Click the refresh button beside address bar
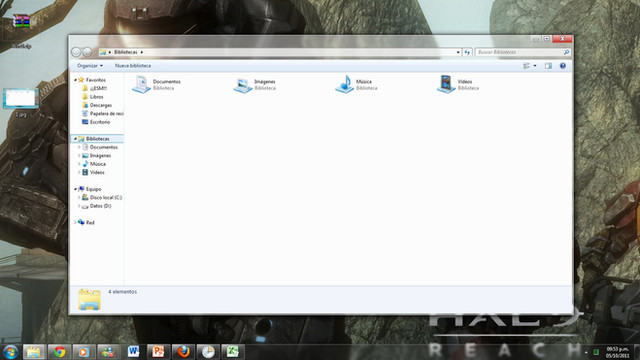 [x=467, y=52]
